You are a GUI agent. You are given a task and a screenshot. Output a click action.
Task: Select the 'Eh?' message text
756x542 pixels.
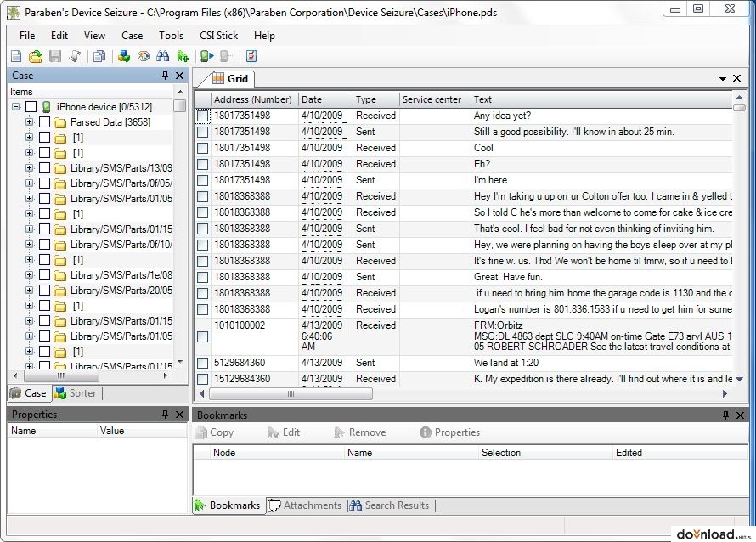point(482,164)
